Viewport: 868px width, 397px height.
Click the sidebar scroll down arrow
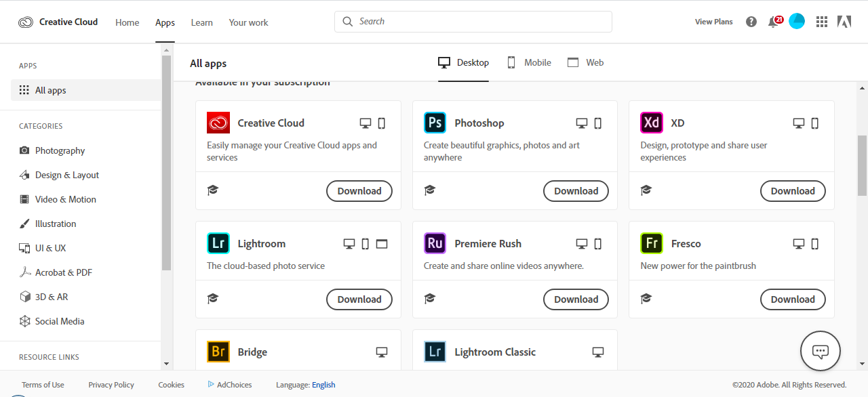(x=166, y=364)
